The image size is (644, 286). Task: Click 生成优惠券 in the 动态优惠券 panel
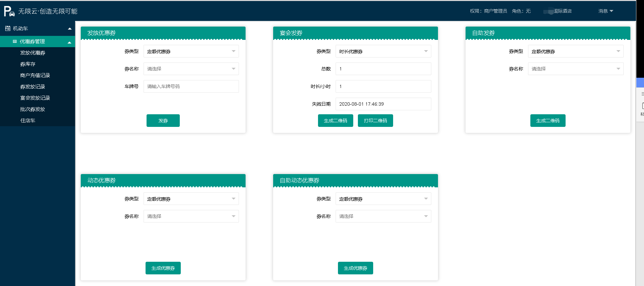pos(163,268)
